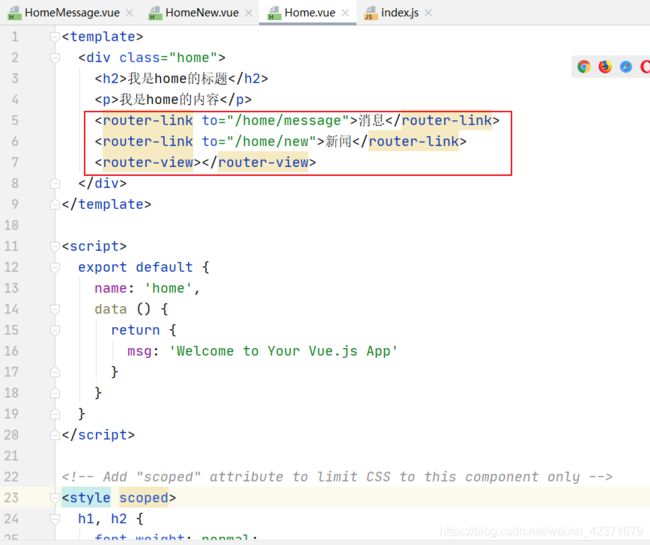Collapse the div class home block
The image size is (650, 545).
click(x=55, y=58)
